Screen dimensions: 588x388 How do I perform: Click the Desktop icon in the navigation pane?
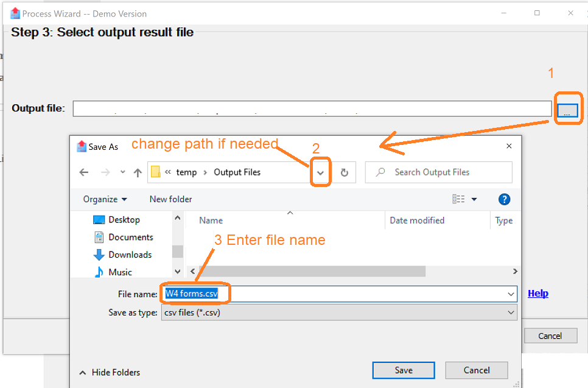100,219
